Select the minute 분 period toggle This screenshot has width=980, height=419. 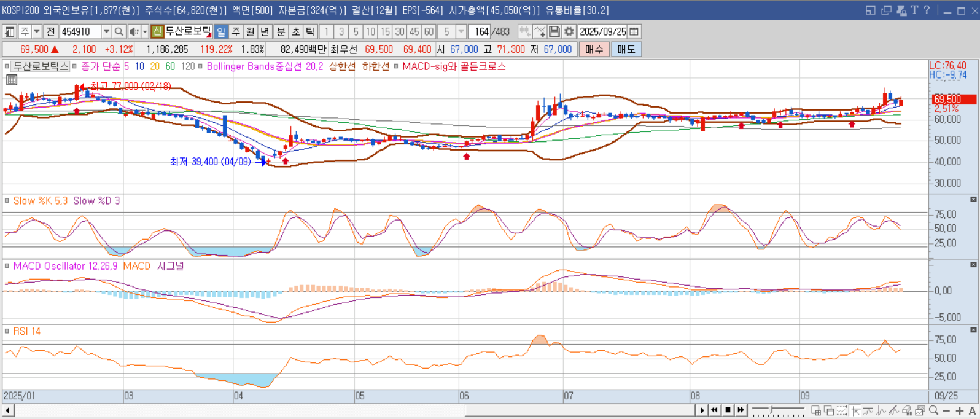pos(281,31)
